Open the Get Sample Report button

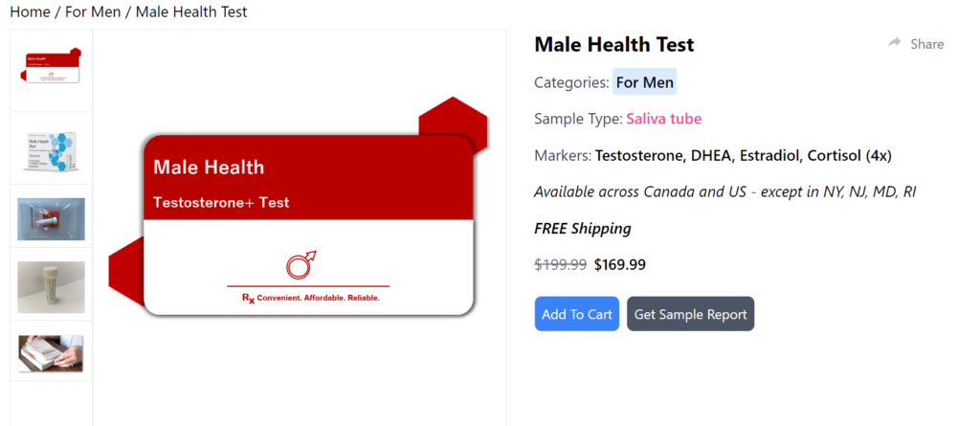coord(691,314)
